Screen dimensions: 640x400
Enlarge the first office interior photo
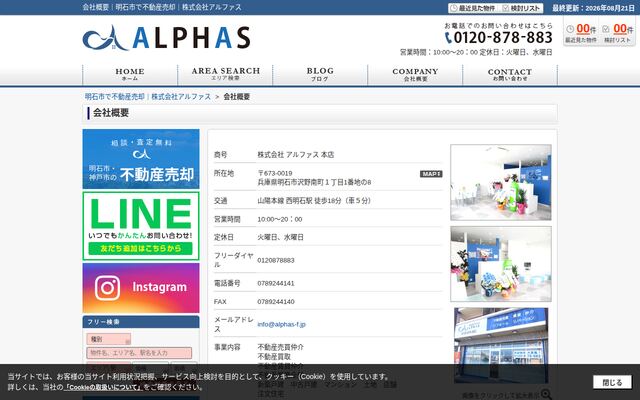(501, 182)
